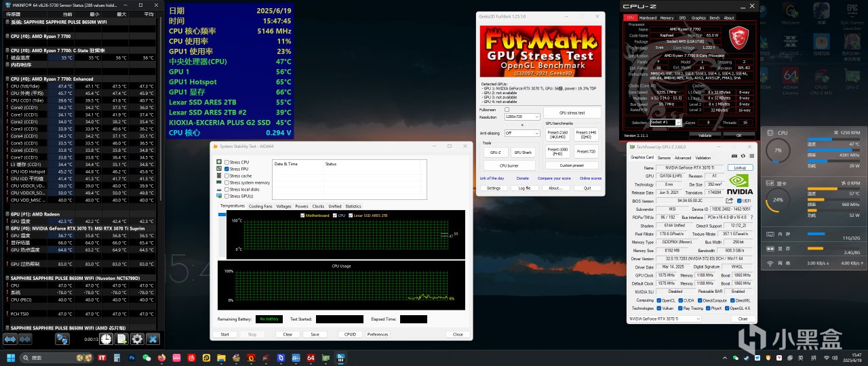The image size is (868, 366).
Task: Open FurMark Anti-aliasing dropdown
Action: 522,134
